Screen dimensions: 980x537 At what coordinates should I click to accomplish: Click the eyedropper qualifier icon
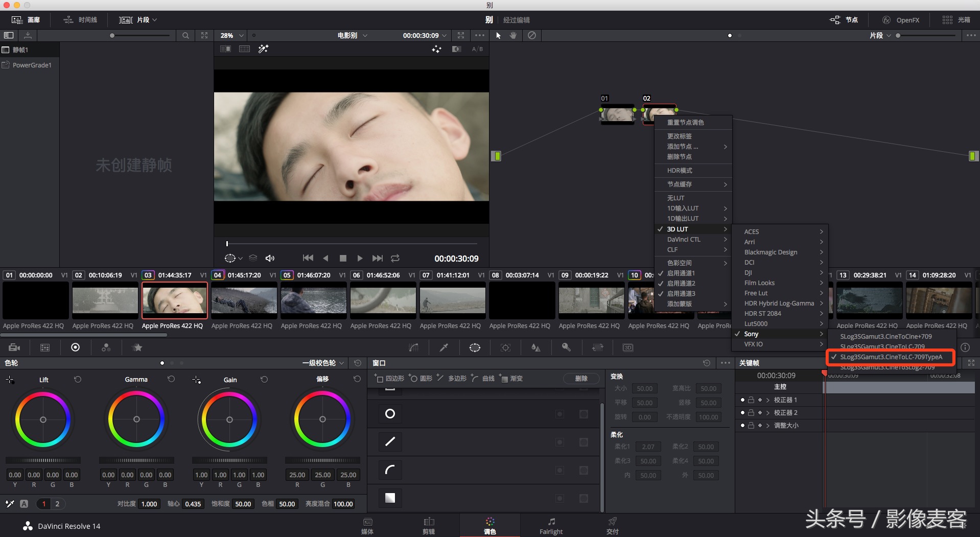444,347
